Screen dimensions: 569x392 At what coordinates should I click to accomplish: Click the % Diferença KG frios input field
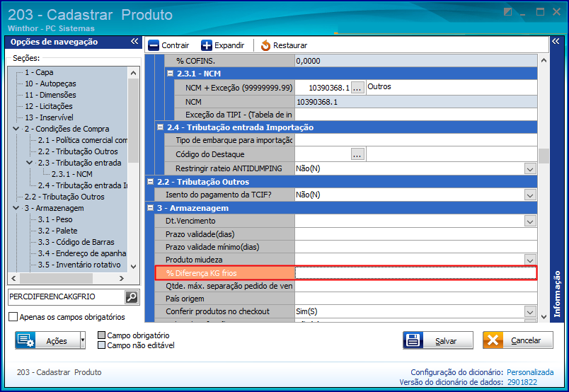(416, 273)
